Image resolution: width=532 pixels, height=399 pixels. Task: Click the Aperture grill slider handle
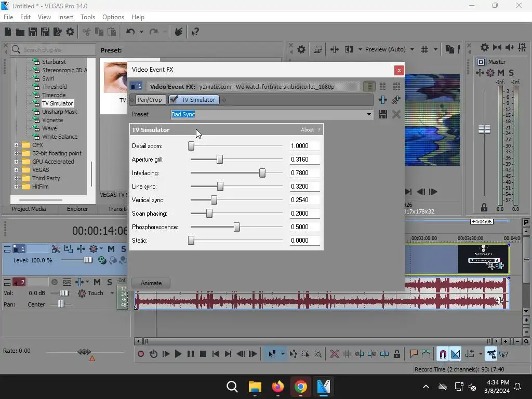[220, 159]
